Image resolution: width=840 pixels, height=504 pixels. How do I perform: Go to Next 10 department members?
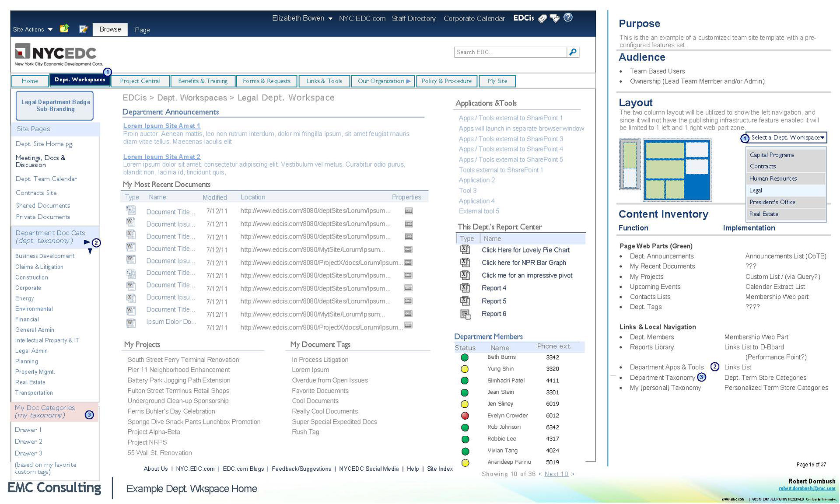click(x=556, y=474)
